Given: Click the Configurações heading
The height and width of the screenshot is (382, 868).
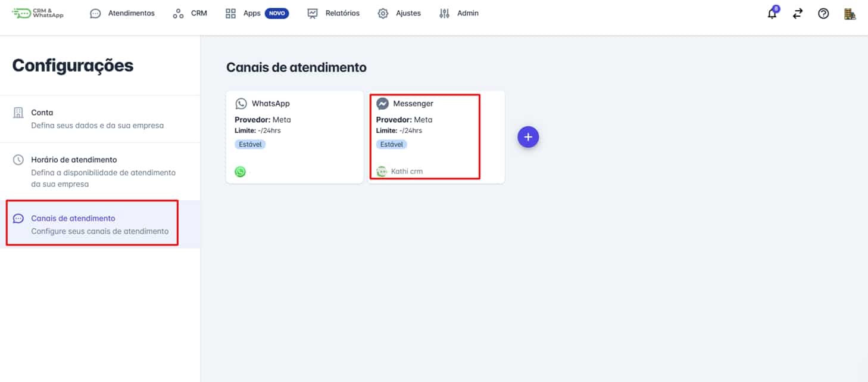Looking at the screenshot, I should click(73, 66).
